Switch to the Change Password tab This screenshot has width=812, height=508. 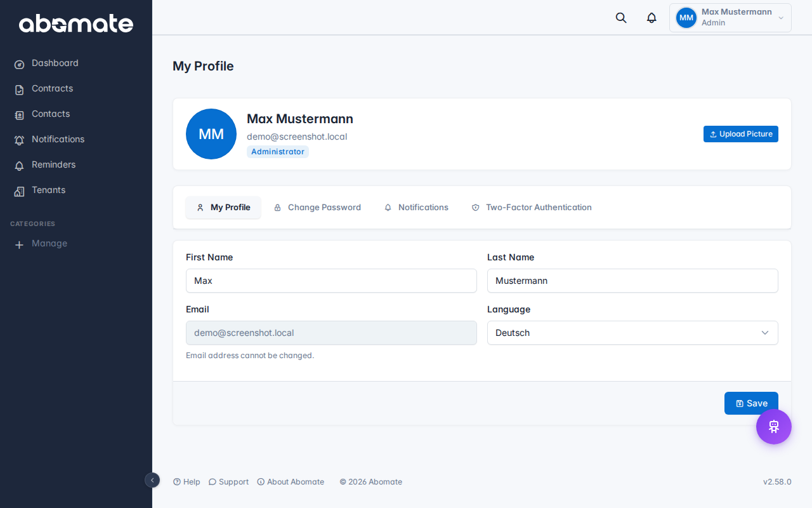pos(317,207)
